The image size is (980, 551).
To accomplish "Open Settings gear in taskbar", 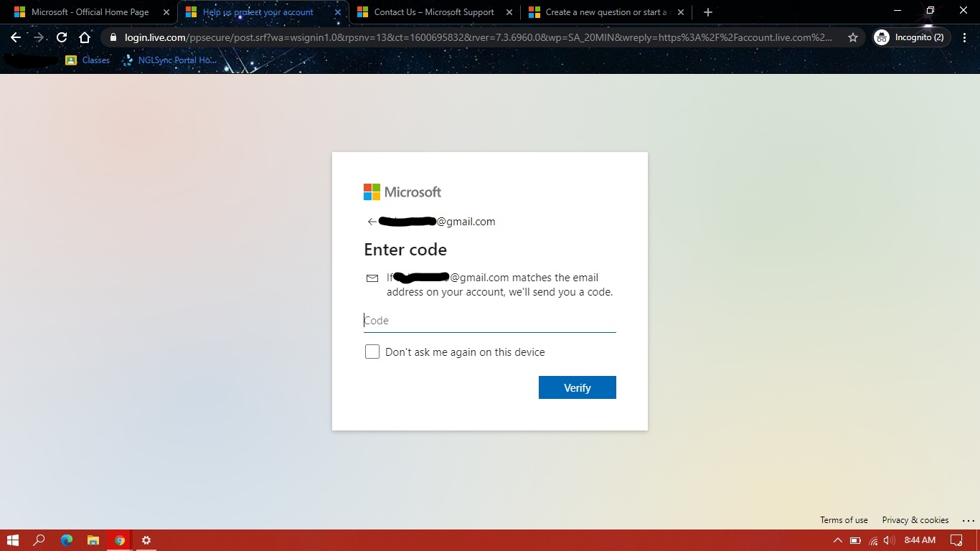I will tap(146, 540).
